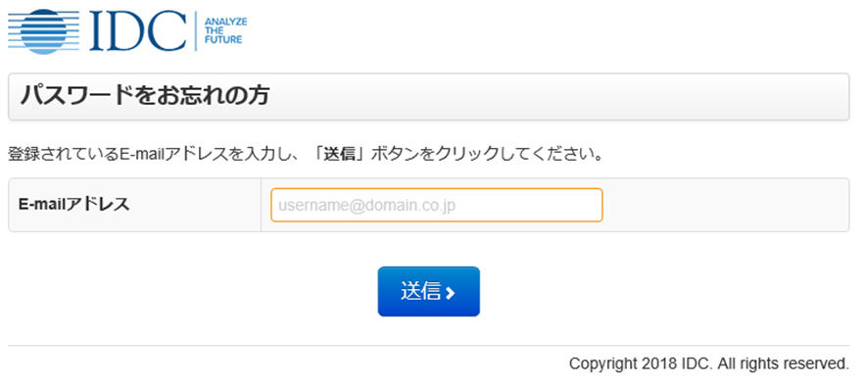
Task: Click the large IDC wordmark text
Action: pyautogui.click(x=138, y=31)
